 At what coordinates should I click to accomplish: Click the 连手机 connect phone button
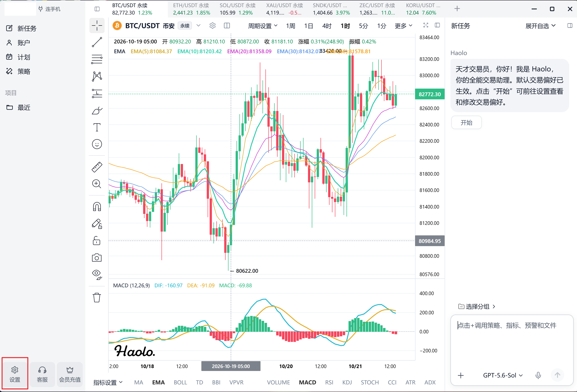[x=50, y=9]
